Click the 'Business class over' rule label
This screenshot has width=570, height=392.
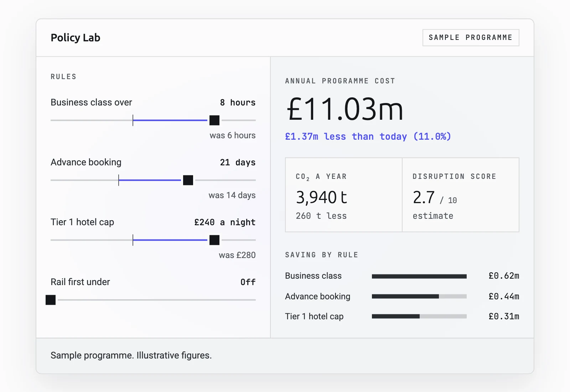91,103
